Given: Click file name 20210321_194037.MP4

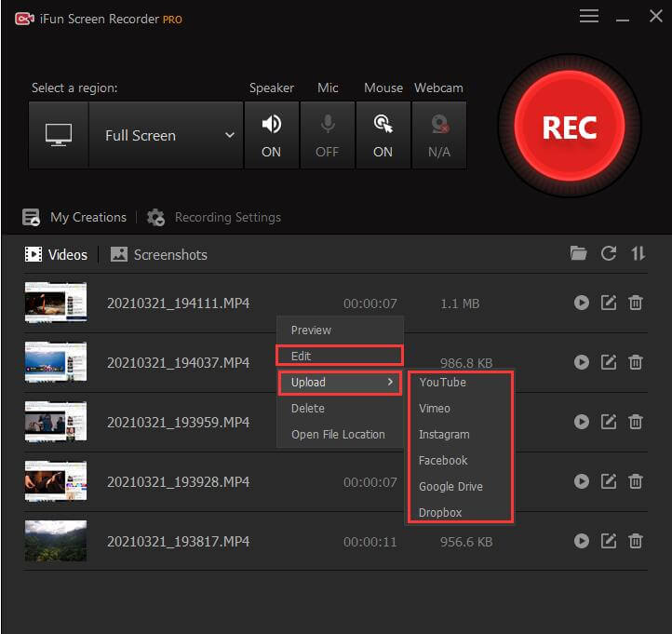Looking at the screenshot, I should tap(179, 363).
